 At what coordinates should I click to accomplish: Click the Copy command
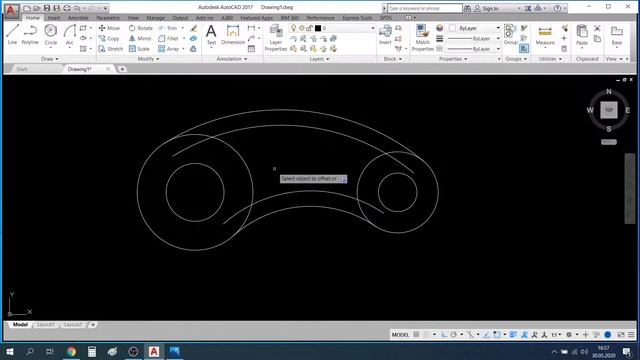(109, 38)
